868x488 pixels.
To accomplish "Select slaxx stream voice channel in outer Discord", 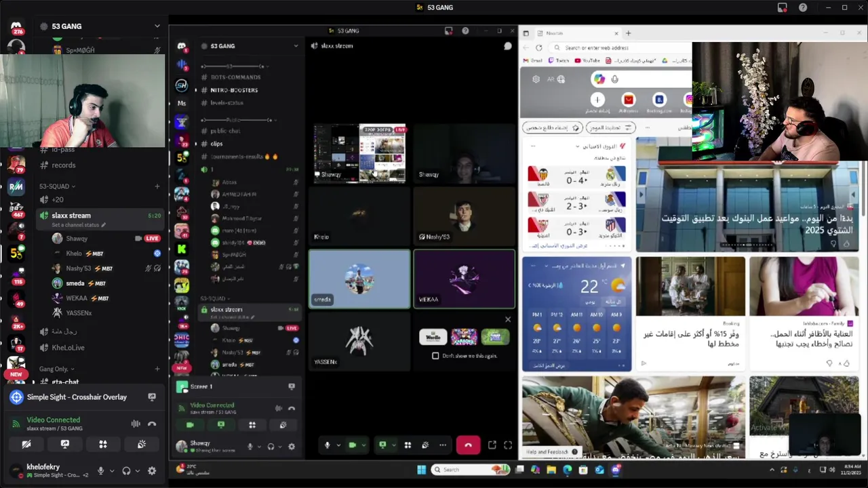I will tap(100, 218).
